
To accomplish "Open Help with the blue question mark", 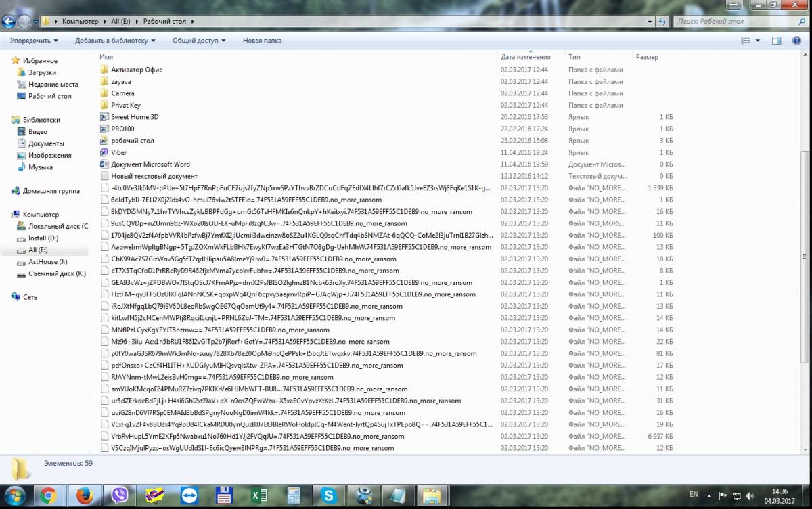I will (x=797, y=41).
